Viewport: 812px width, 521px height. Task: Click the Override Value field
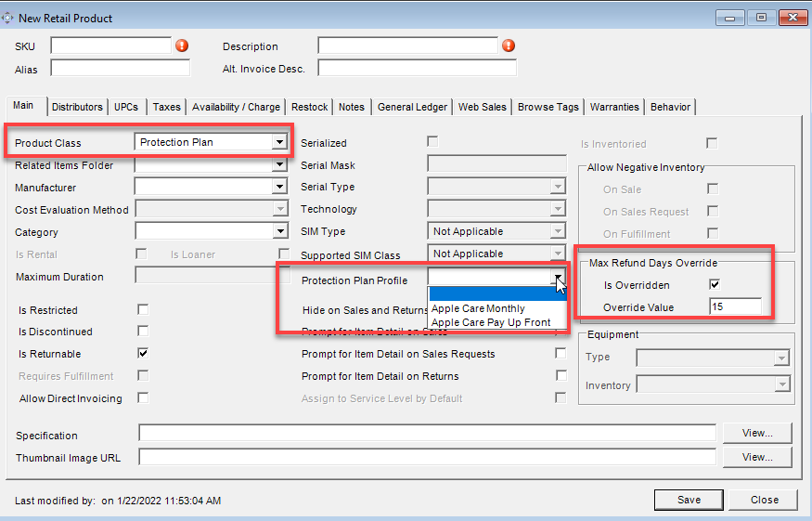pyautogui.click(x=735, y=306)
